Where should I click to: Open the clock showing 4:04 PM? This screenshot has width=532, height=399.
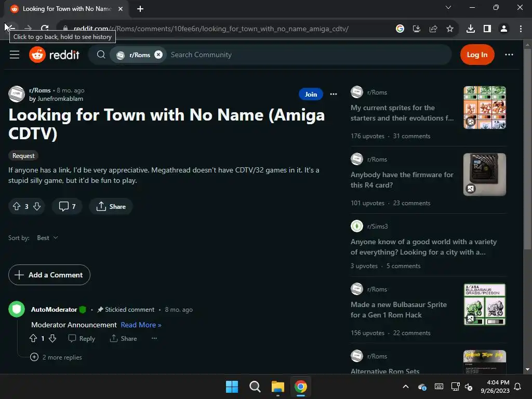[x=495, y=387]
